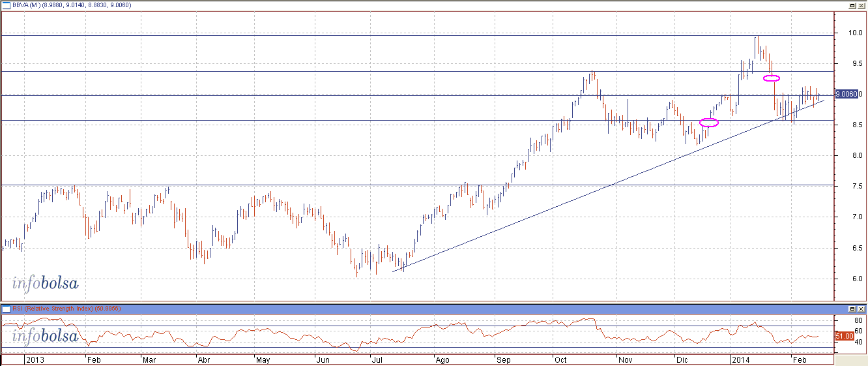Close the RSI indicator panel

[862, 309]
